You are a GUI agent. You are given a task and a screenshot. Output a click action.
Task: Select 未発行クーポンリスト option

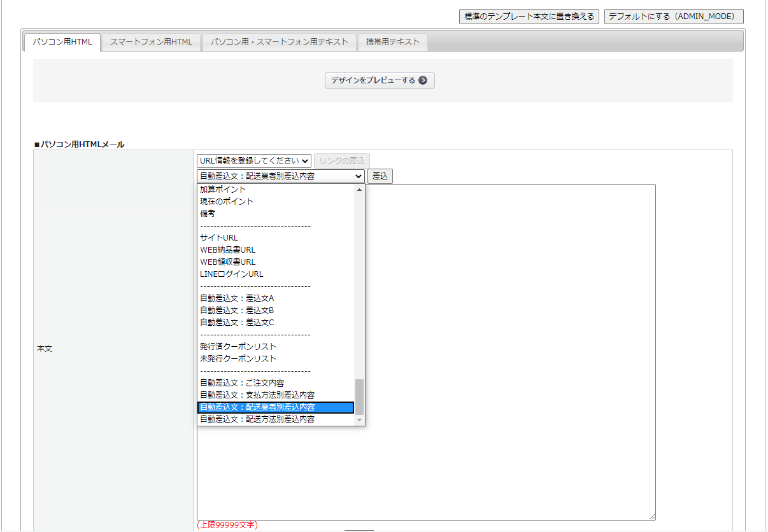238,359
